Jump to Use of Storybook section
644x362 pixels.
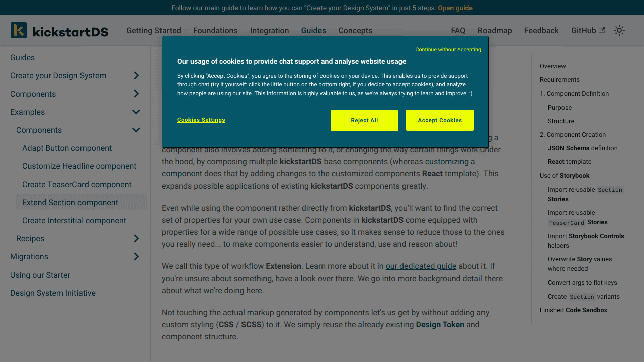[565, 175]
